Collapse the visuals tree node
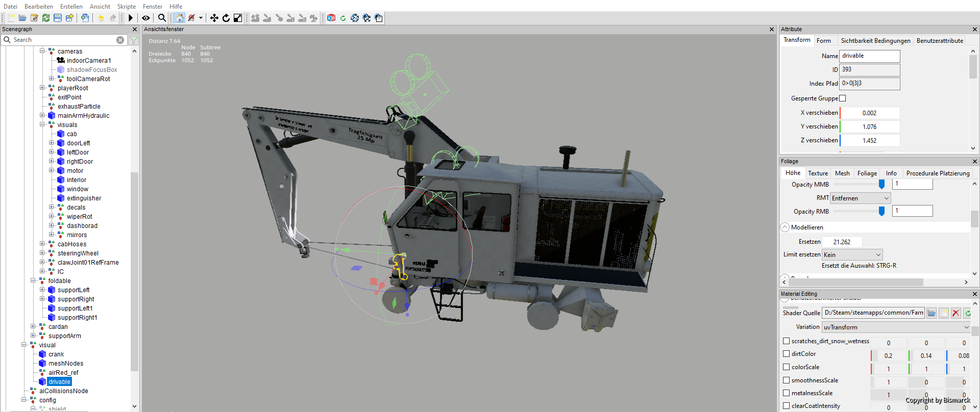The image size is (980, 412). tap(42, 125)
